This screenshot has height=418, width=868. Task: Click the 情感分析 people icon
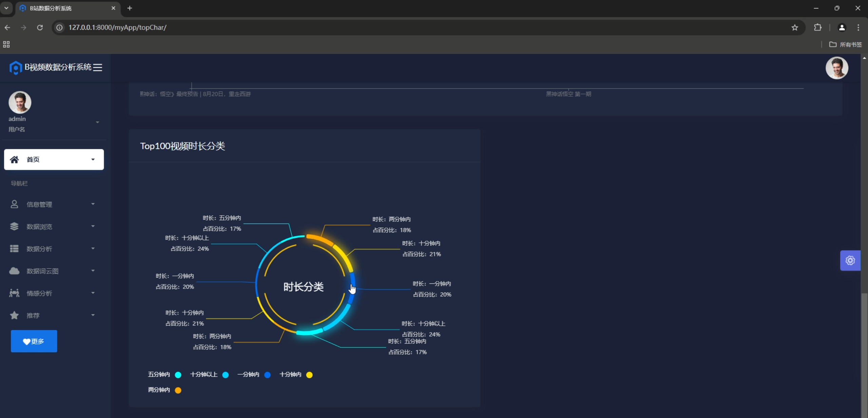(14, 293)
